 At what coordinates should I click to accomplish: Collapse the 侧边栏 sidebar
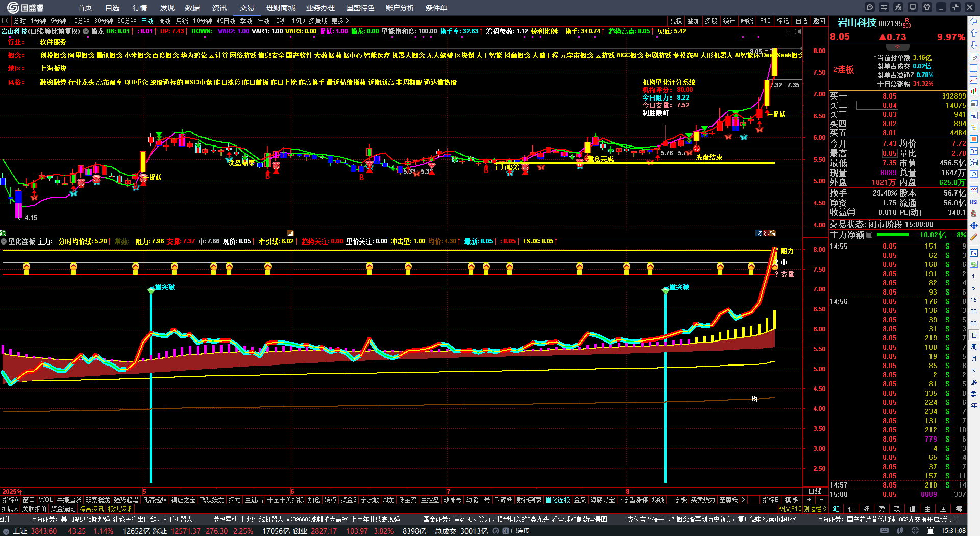click(815, 509)
